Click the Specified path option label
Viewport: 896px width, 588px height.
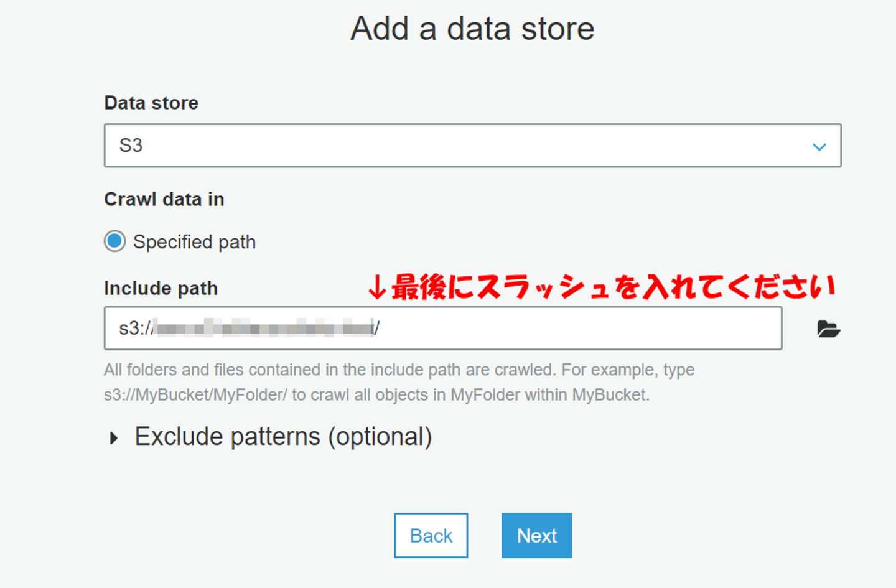[x=194, y=242]
